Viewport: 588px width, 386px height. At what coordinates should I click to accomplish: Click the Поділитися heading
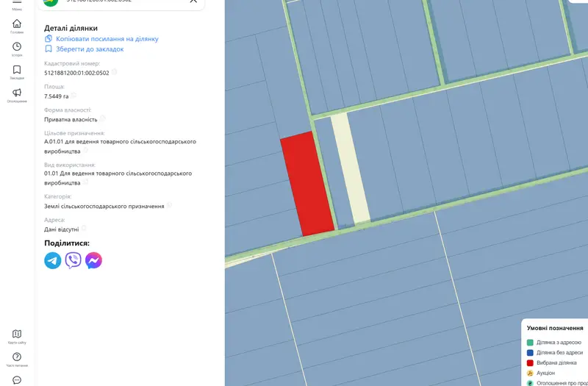[67, 243]
